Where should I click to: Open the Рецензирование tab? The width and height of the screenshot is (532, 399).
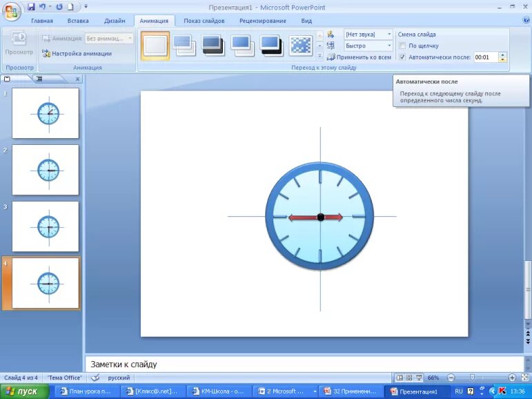click(263, 21)
